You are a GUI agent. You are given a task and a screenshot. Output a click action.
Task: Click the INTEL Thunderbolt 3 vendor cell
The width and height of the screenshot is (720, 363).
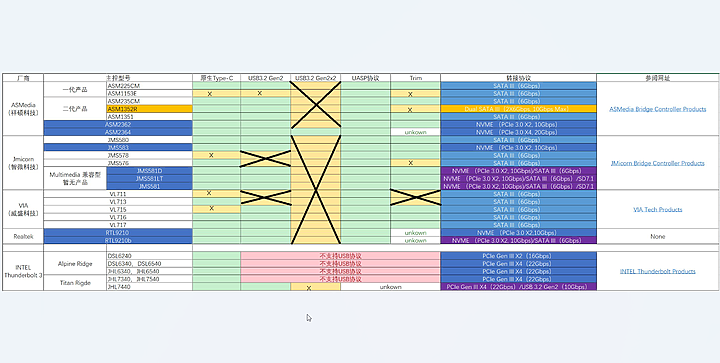pos(23,271)
